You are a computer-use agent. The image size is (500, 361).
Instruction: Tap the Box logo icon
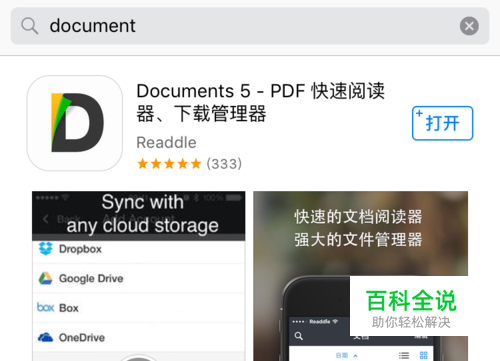click(45, 307)
